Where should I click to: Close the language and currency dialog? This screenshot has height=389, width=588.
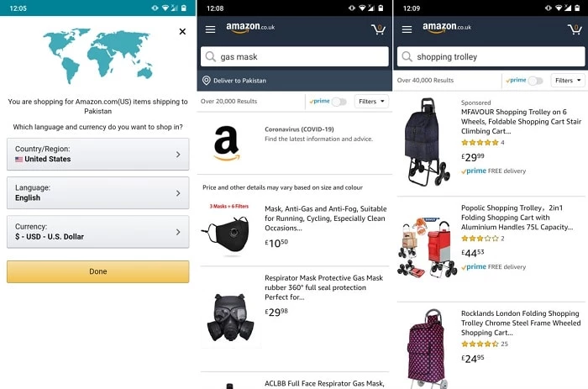tap(182, 32)
